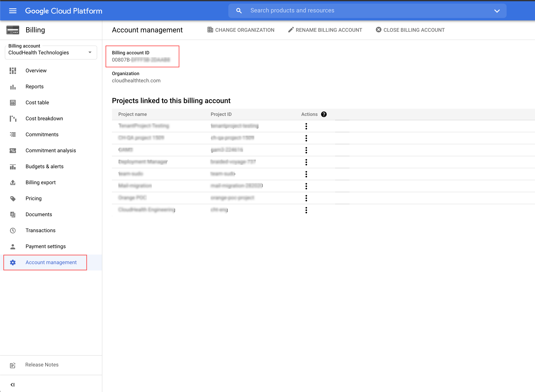Click the Budgets & alerts icon
The image size is (535, 392).
tap(13, 166)
